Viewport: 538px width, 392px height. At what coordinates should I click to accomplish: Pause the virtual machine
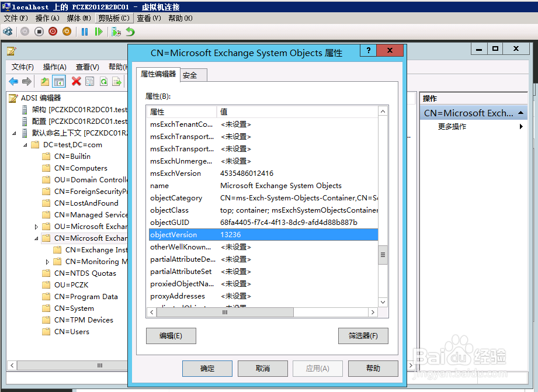click(85, 32)
